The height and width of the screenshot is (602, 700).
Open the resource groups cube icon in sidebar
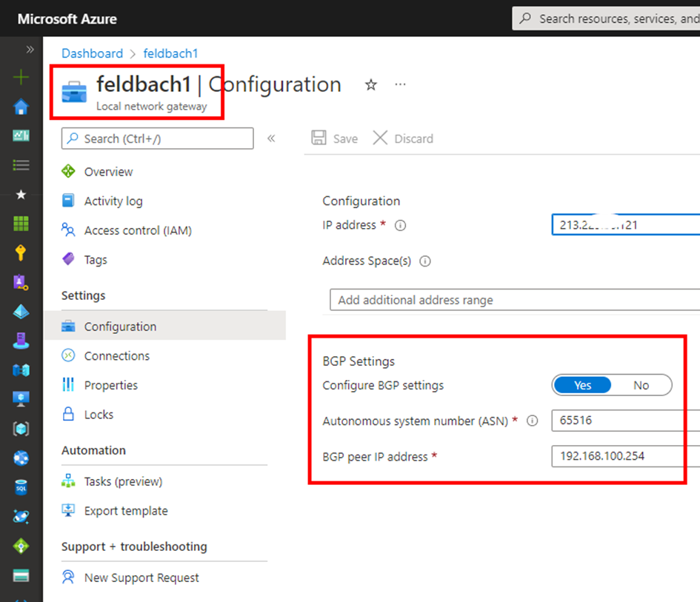21,429
